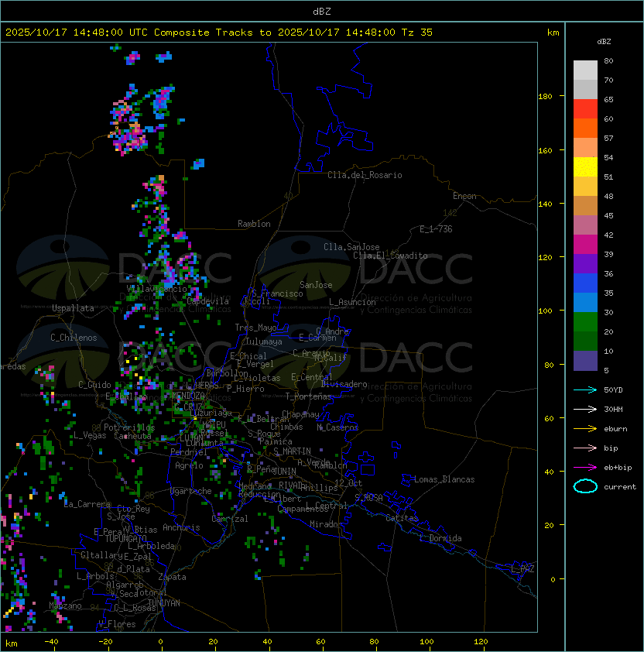This screenshot has width=644, height=652.
Task: Click the 'S_MARTIN' map label
Action: pyautogui.click(x=293, y=451)
